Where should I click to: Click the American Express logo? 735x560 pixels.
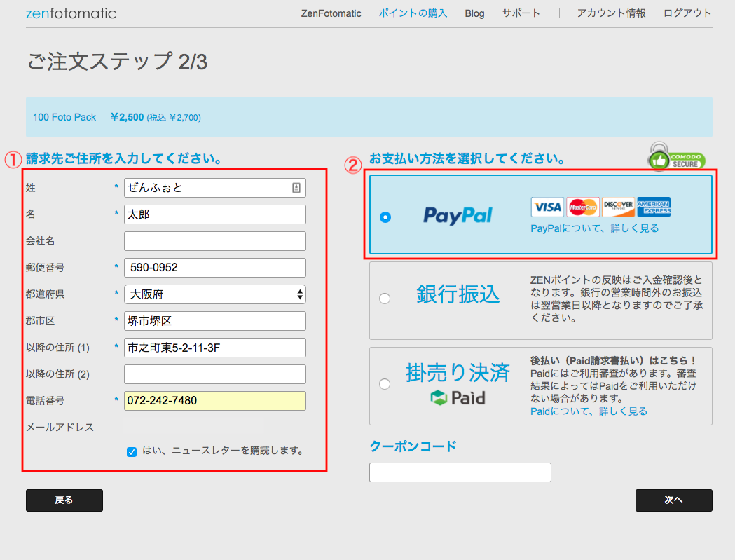click(x=654, y=207)
